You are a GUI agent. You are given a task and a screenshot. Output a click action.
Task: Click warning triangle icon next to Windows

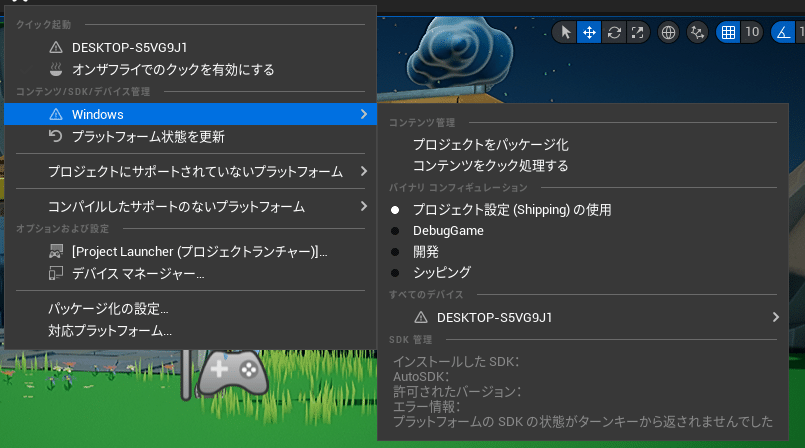coord(56,114)
